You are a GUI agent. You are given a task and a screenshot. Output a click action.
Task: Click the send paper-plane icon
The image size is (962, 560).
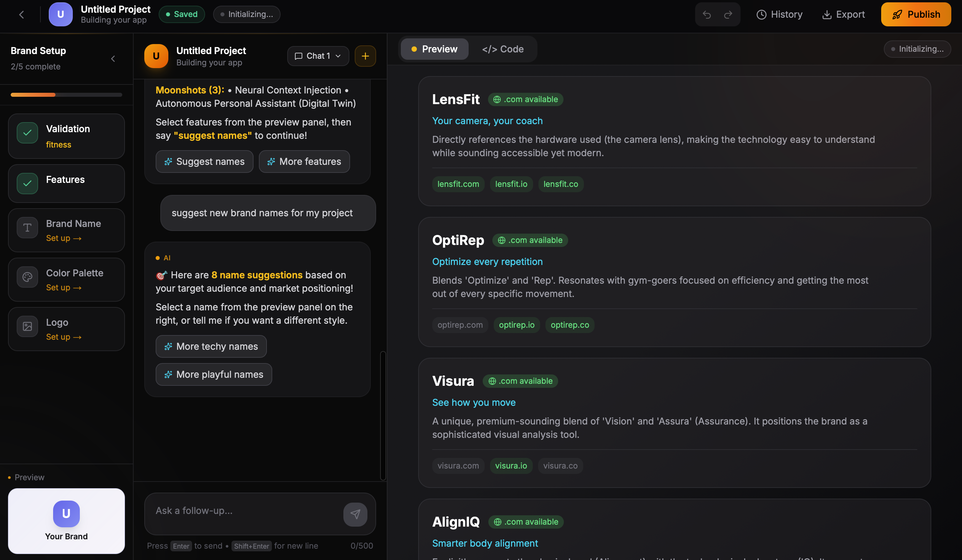tap(355, 514)
